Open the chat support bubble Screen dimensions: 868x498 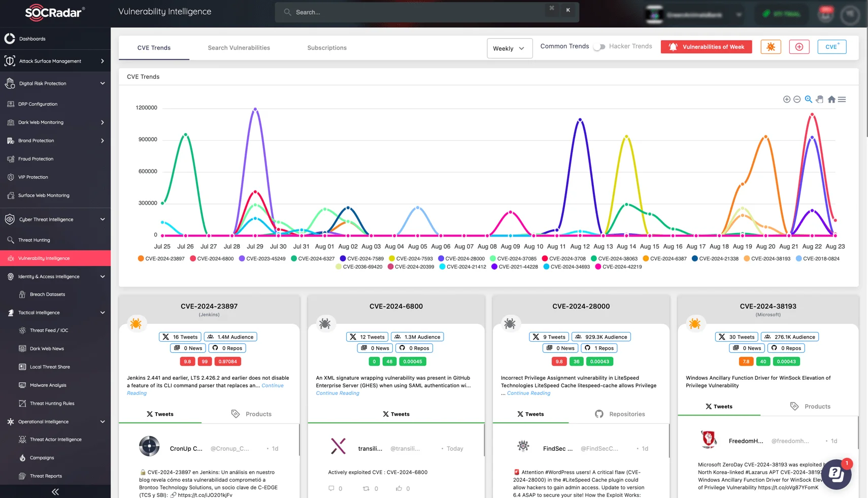click(x=836, y=474)
